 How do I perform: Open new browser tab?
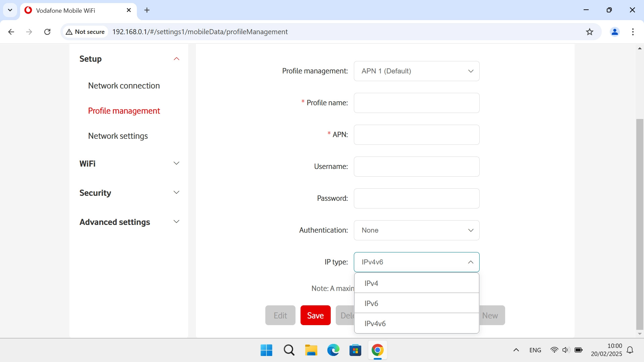(147, 10)
